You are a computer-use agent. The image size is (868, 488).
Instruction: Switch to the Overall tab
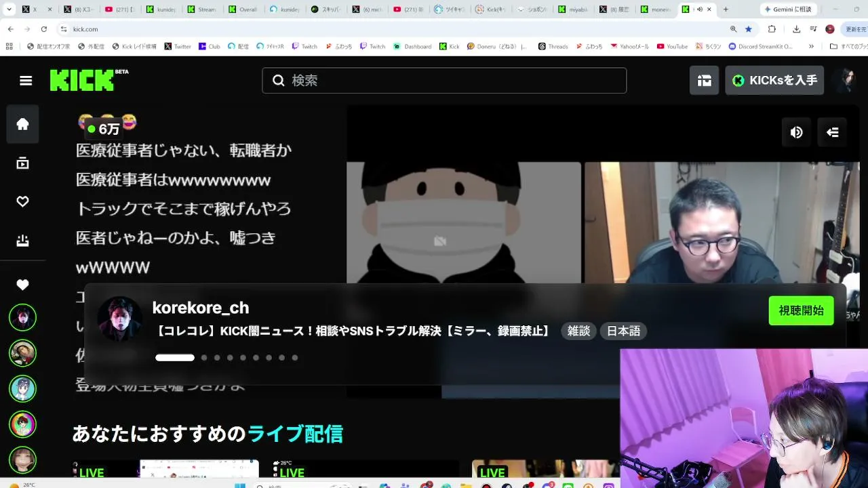[243, 9]
